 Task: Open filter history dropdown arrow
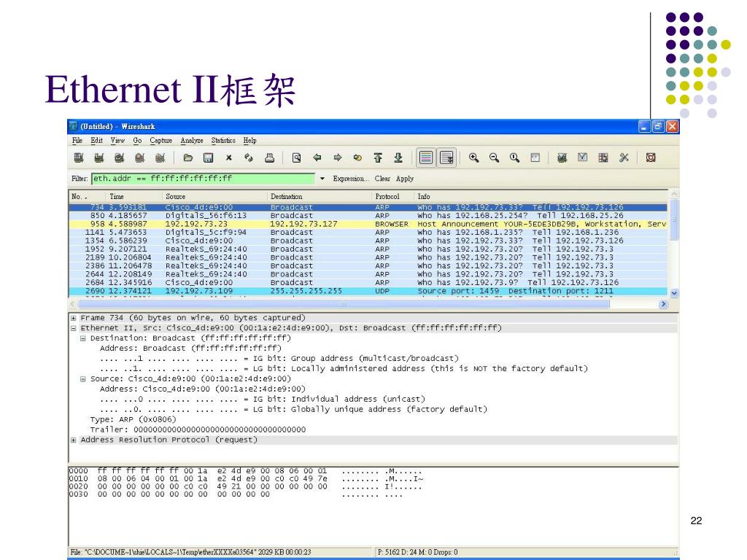(322, 179)
